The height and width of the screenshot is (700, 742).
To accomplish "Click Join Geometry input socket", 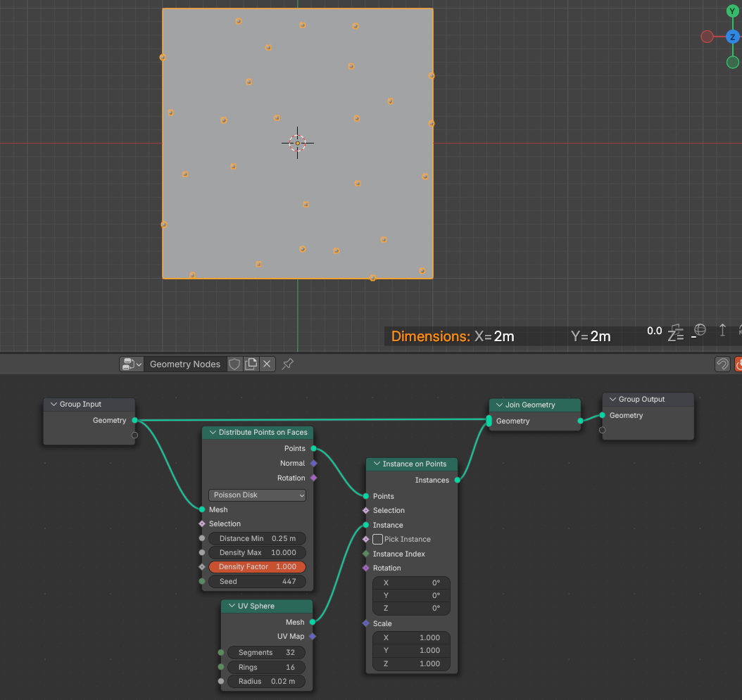I will pyautogui.click(x=489, y=421).
